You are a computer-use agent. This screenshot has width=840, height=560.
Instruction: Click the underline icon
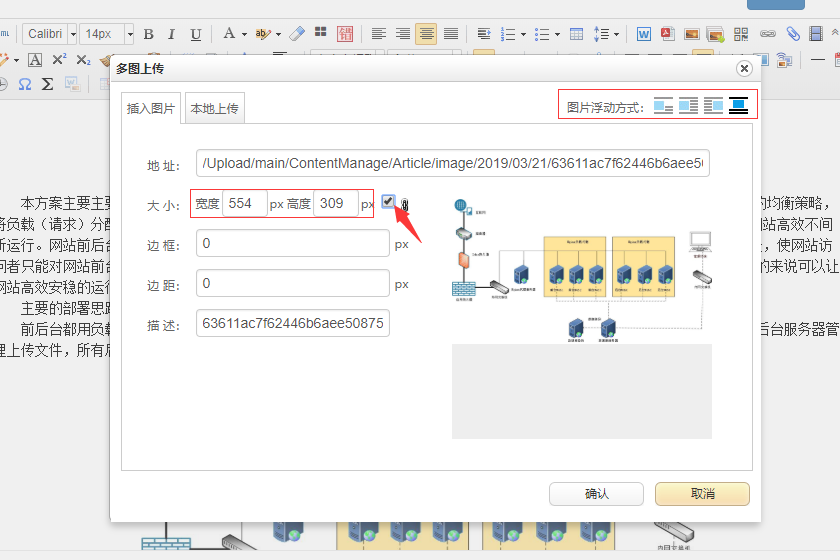tap(195, 34)
